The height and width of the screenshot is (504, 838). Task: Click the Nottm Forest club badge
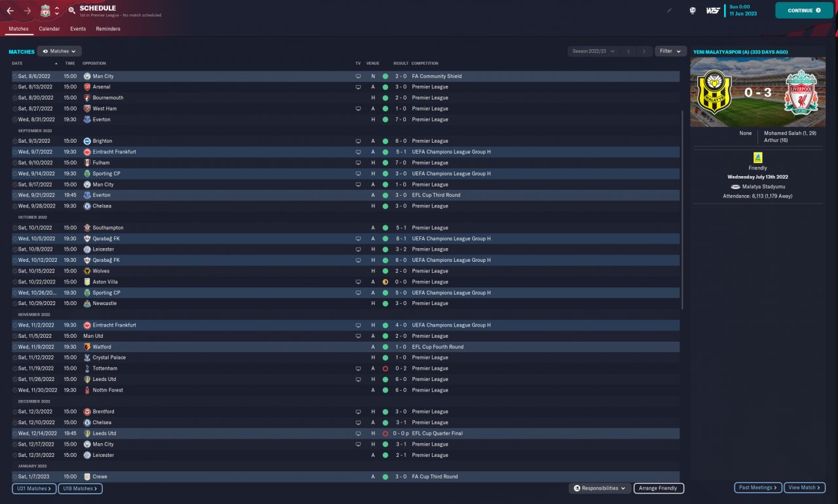87,390
